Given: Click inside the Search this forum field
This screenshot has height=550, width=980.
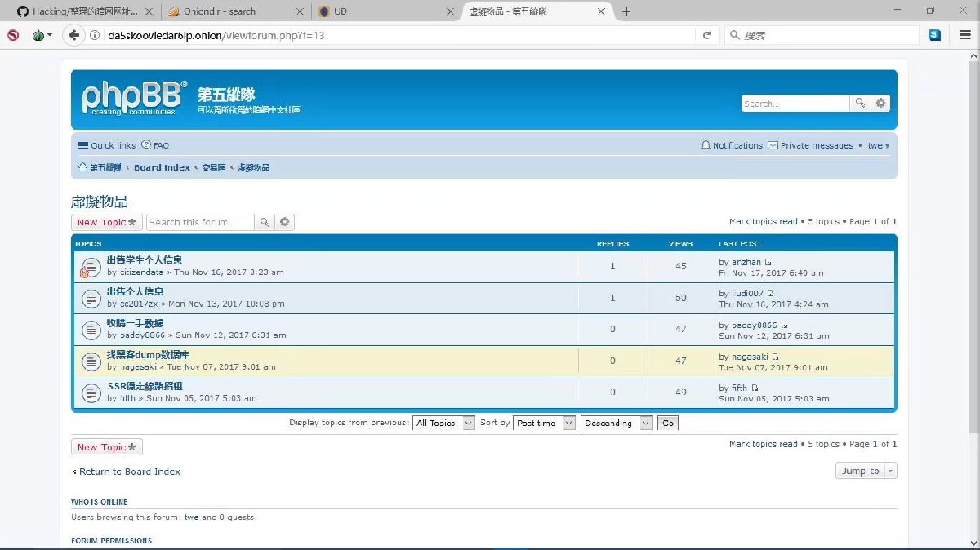Looking at the screenshot, I should click(x=199, y=222).
